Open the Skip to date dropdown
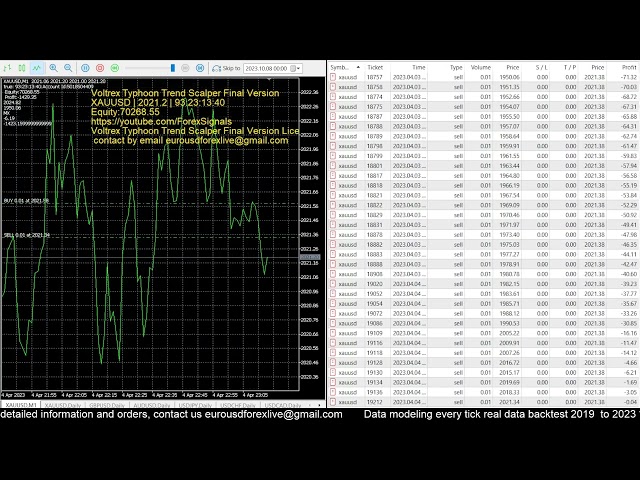 coord(298,68)
